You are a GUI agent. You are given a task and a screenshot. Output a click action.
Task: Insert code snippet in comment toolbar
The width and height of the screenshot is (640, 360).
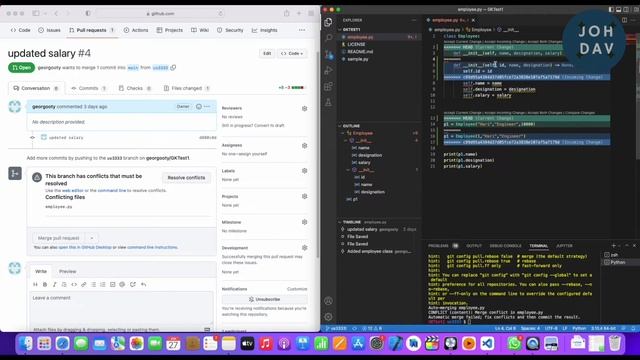tap(74, 284)
